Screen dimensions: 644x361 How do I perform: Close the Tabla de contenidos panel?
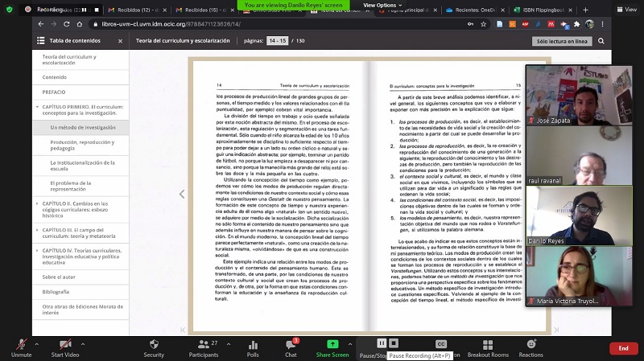click(x=120, y=41)
